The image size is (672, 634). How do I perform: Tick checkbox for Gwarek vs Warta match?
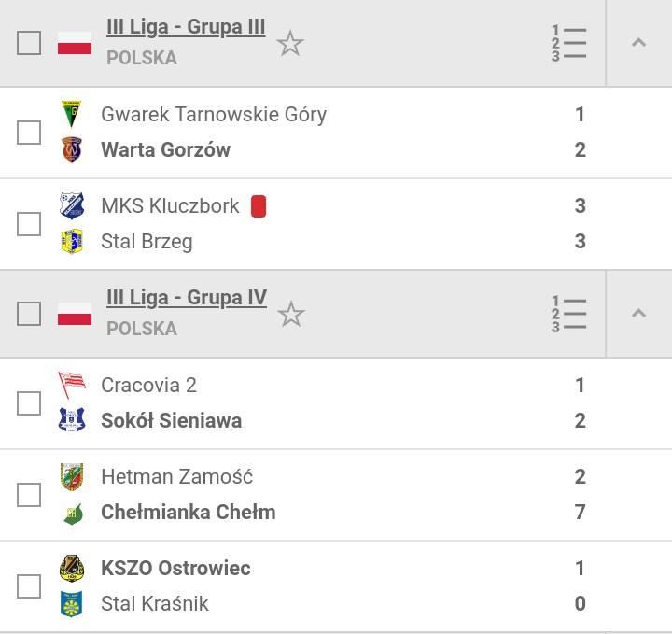[29, 133]
